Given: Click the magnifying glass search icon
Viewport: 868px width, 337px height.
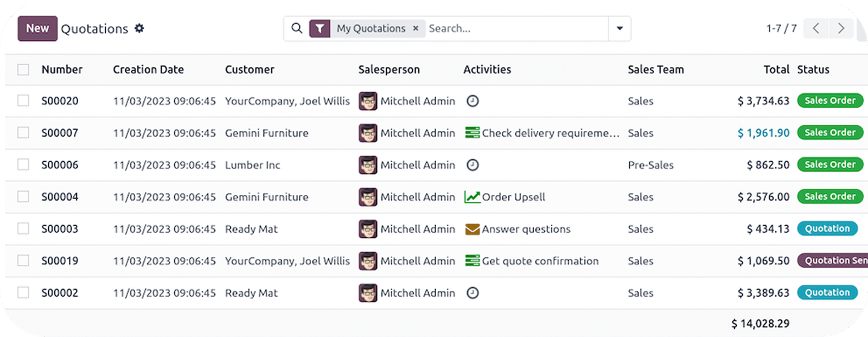Looking at the screenshot, I should (x=297, y=28).
